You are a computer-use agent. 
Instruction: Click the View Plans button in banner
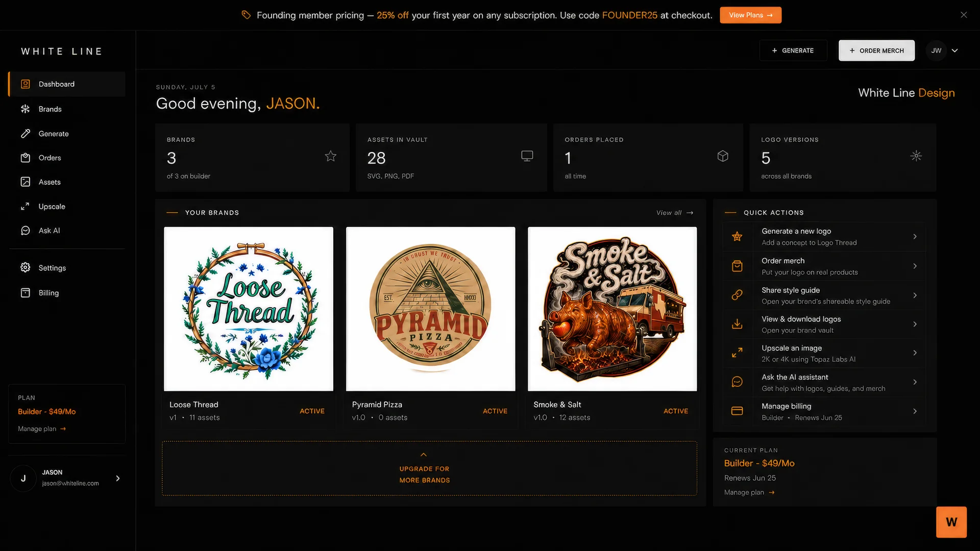pos(750,15)
